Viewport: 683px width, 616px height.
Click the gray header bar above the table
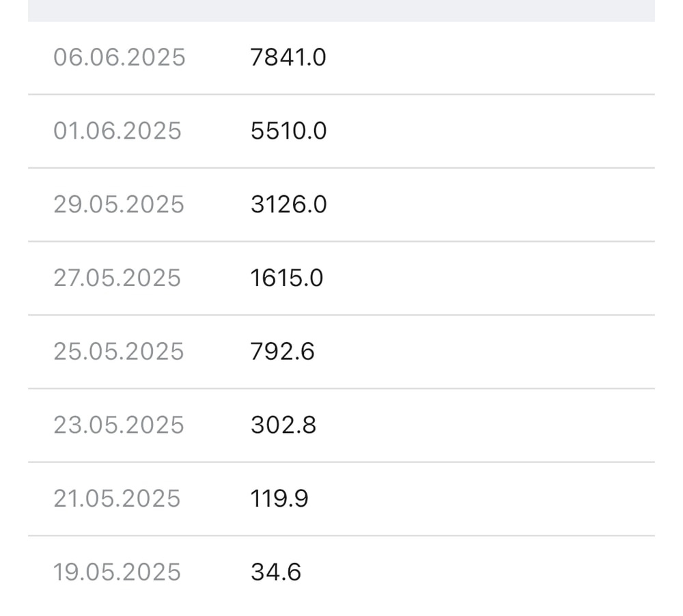(x=341, y=10)
